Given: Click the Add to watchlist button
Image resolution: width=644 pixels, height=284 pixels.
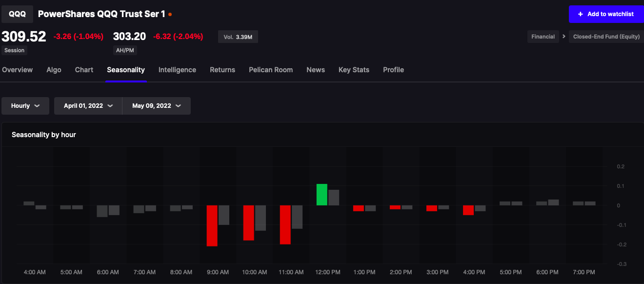Looking at the screenshot, I should pyautogui.click(x=606, y=14).
